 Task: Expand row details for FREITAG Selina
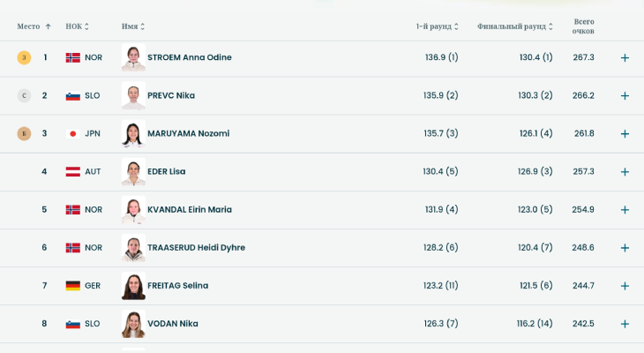(x=625, y=286)
